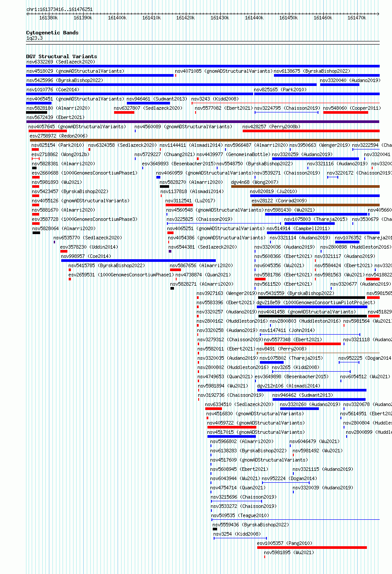Open nsv8491 (Perry2008) label
The height and width of the screenshot is (574, 392).
click(x=281, y=349)
